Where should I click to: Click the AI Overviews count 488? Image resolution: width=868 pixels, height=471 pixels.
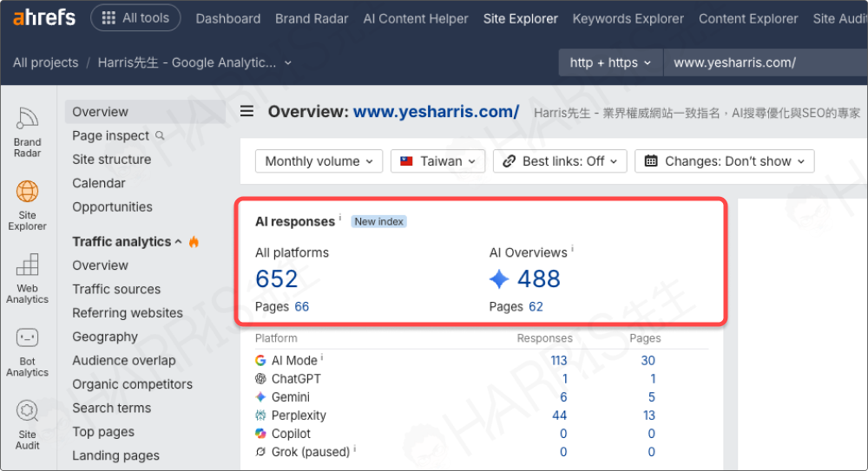coord(539,279)
